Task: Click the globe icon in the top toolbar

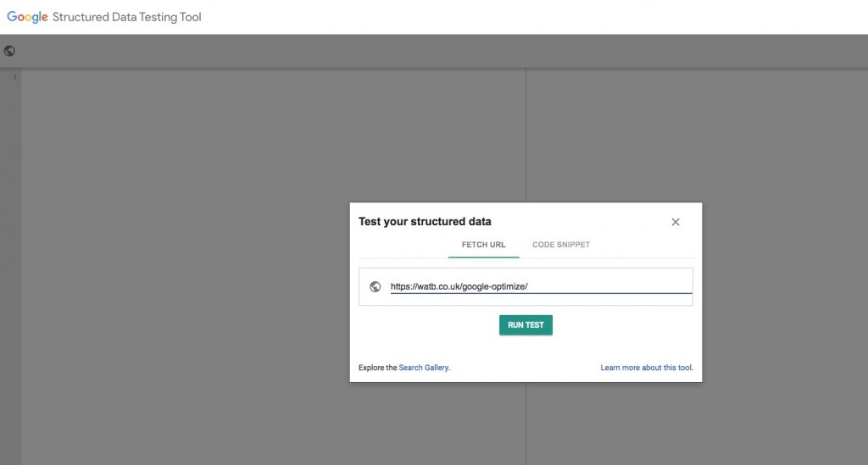Action: pyautogui.click(x=9, y=51)
